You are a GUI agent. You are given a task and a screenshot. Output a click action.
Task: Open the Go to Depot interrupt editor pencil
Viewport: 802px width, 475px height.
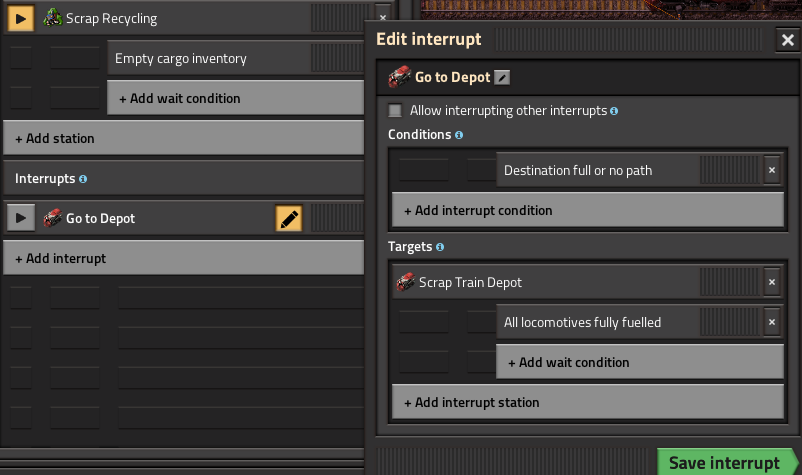pos(289,219)
